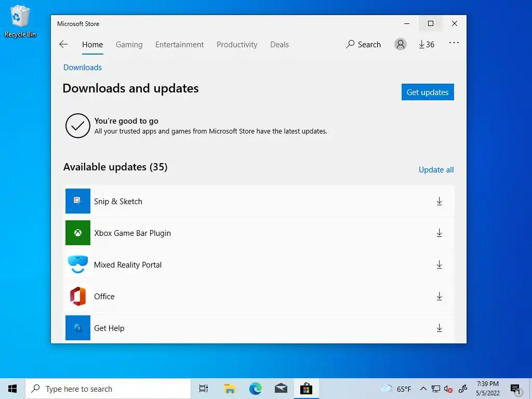Open the Productivity tab

237,45
